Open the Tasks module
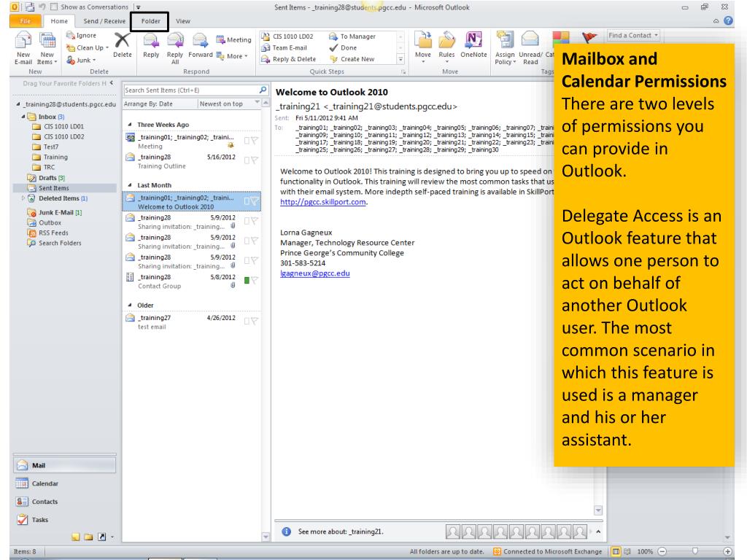747x560 pixels. click(65, 519)
